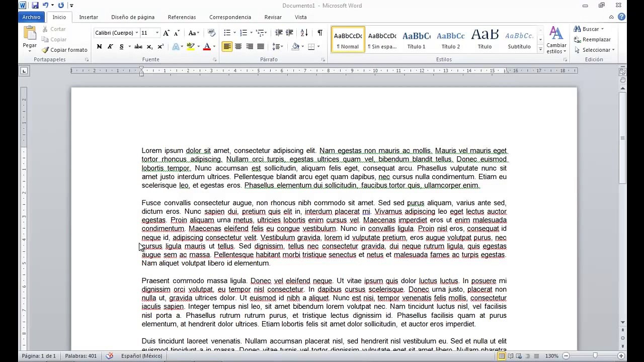Apply subscript formatting

pos(149,47)
